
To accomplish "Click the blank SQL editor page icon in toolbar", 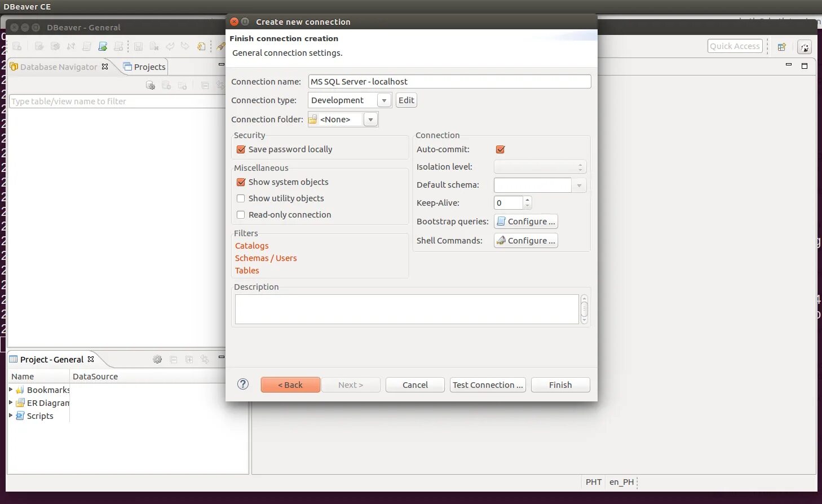I will pos(87,46).
